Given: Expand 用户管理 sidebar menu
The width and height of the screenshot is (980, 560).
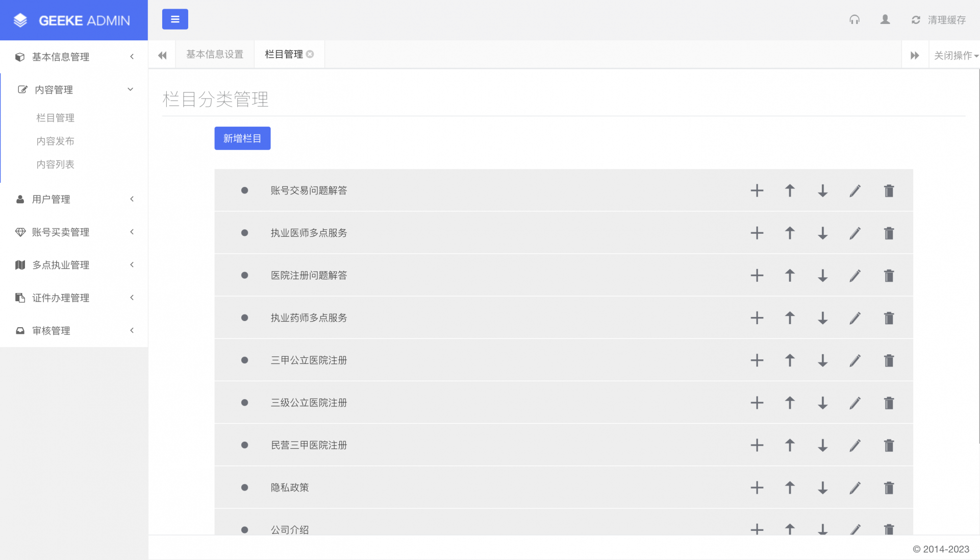Looking at the screenshot, I should click(x=74, y=199).
